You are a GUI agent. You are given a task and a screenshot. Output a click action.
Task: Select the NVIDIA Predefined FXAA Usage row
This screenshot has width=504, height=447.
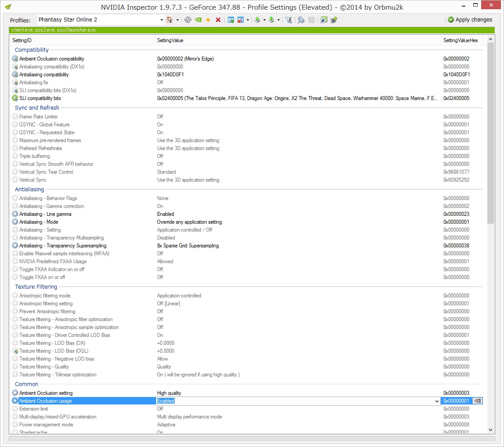tap(247, 261)
